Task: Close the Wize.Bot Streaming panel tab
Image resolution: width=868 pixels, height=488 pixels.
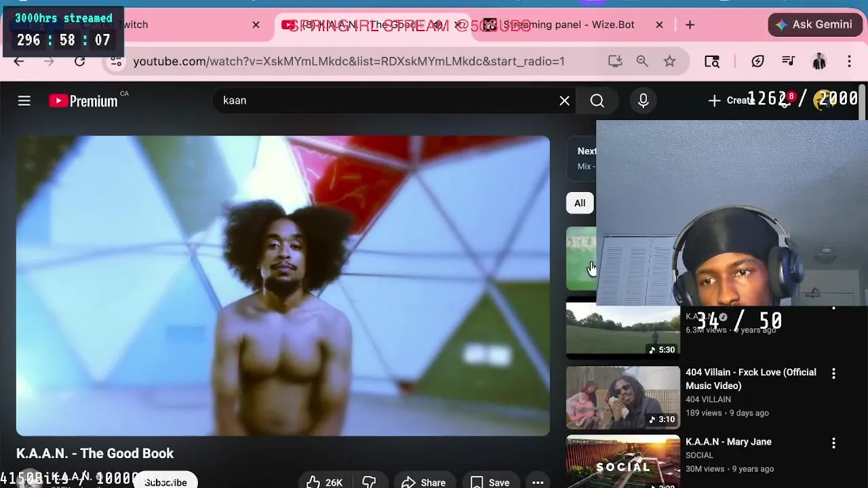Action: pyautogui.click(x=659, y=24)
